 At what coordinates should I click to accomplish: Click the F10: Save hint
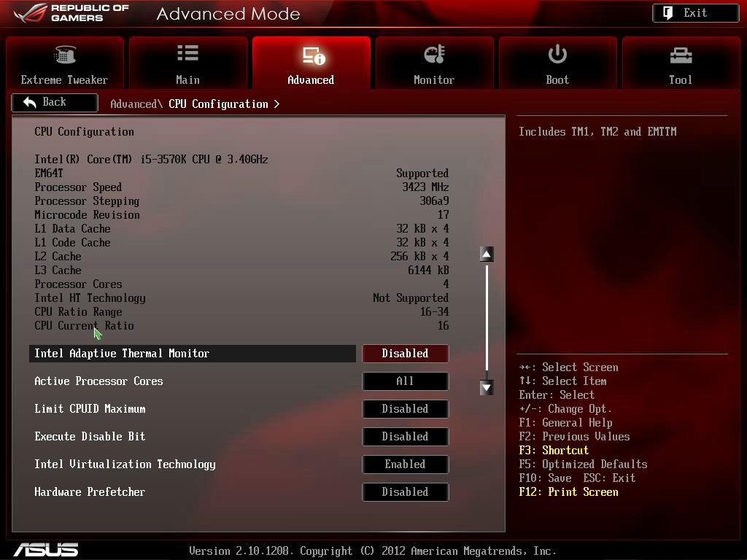point(545,478)
